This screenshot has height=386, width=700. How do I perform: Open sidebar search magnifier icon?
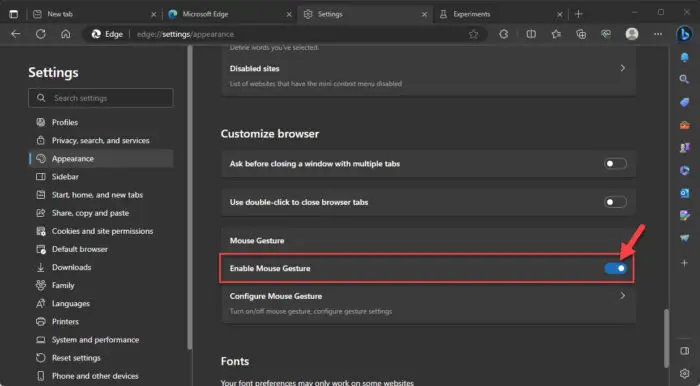point(684,79)
